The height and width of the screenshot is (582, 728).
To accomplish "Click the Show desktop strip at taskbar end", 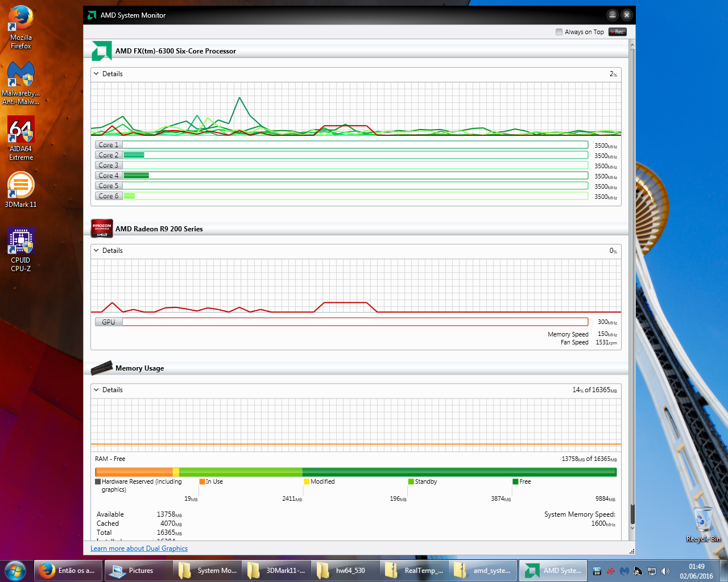I will point(723,571).
